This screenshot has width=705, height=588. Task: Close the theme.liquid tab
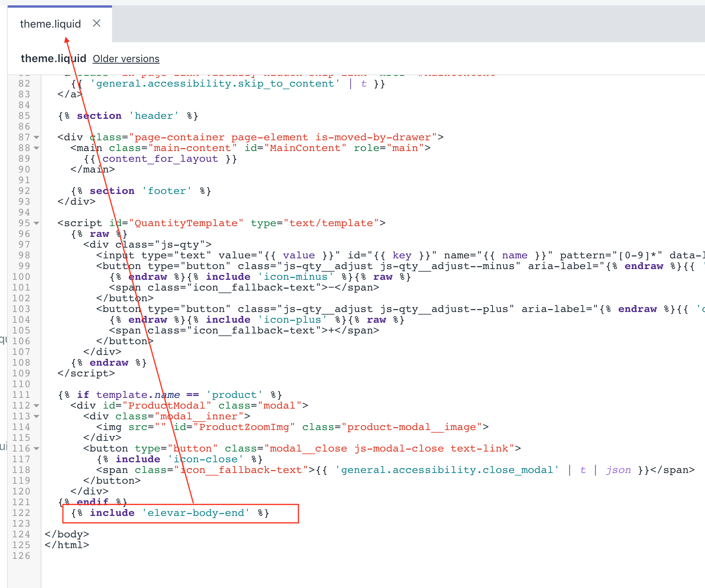(97, 23)
